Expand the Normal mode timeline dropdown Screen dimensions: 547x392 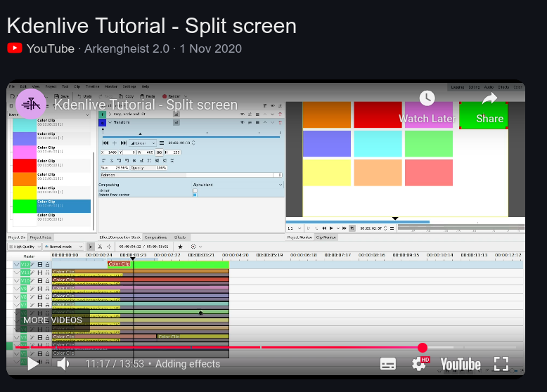tap(63, 247)
